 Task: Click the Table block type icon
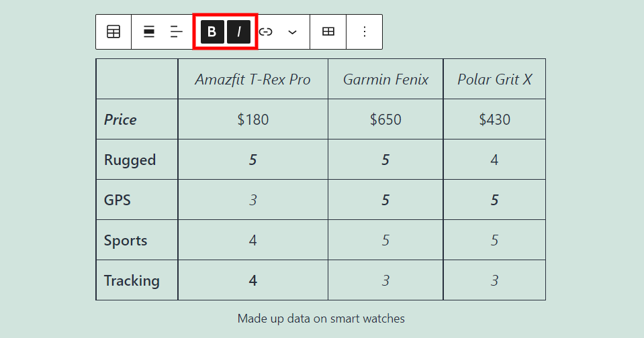click(113, 32)
